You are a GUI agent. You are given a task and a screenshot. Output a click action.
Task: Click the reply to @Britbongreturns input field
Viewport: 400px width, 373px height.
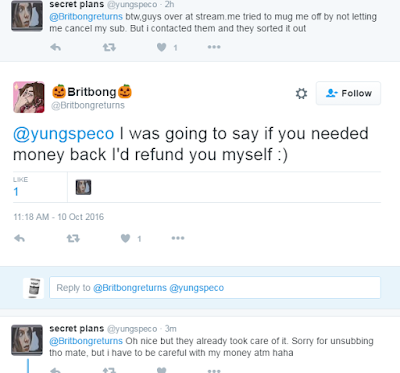coord(215,287)
